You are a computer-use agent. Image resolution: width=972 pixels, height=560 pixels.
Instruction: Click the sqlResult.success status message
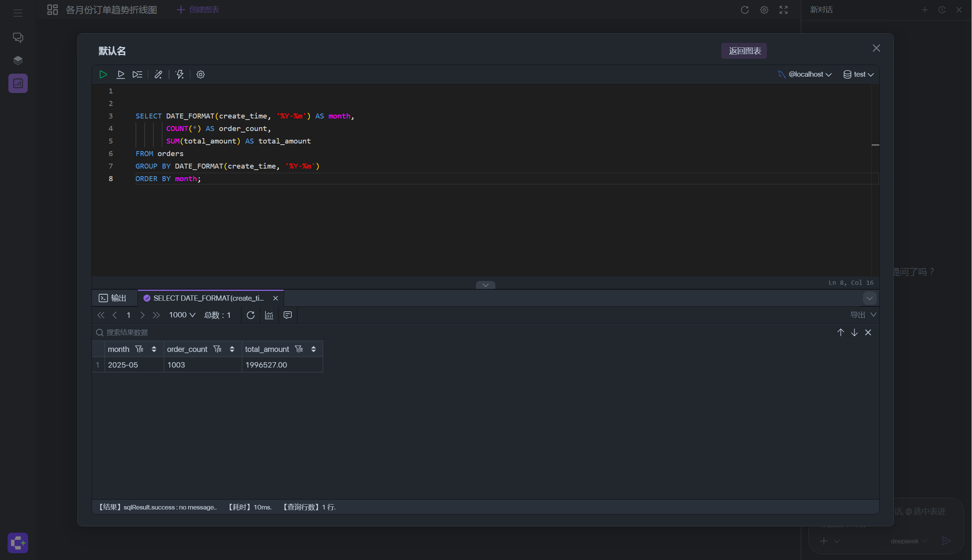pos(157,507)
